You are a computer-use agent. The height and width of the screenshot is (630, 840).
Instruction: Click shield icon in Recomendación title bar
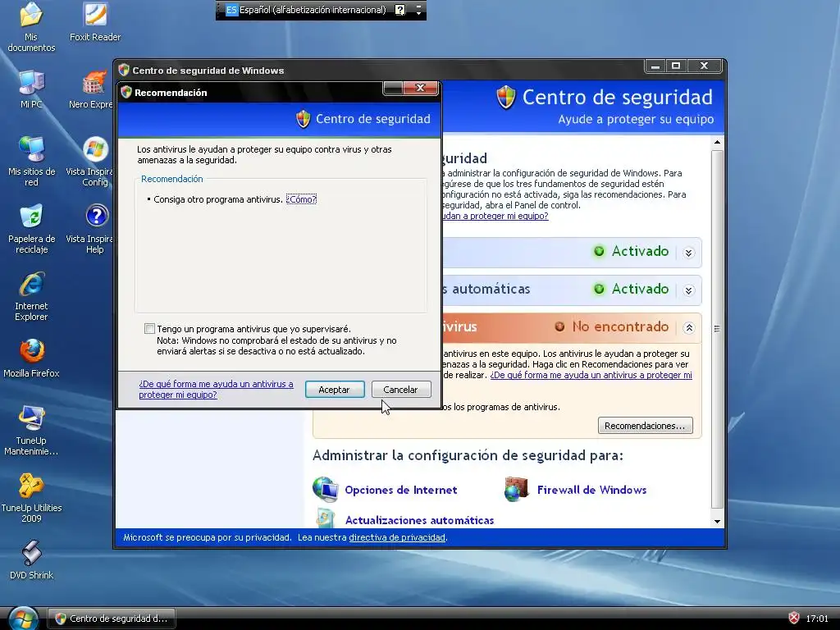pyautogui.click(x=126, y=92)
